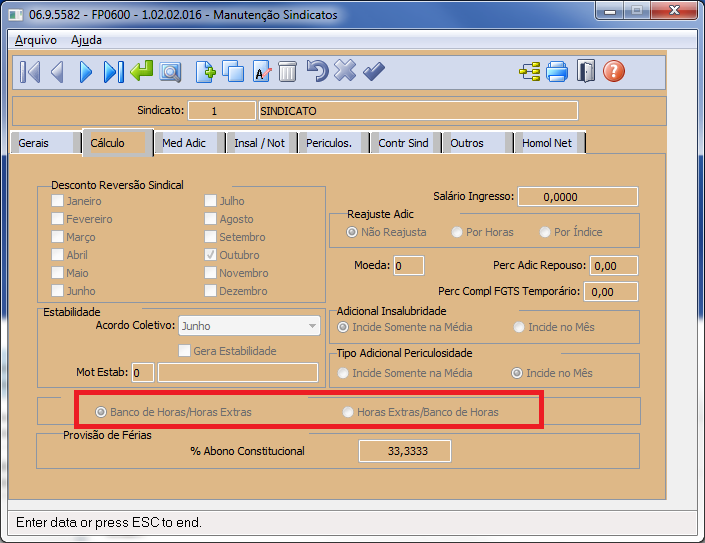Delete the record with the trash can icon
This screenshot has width=705, height=543.
(288, 71)
